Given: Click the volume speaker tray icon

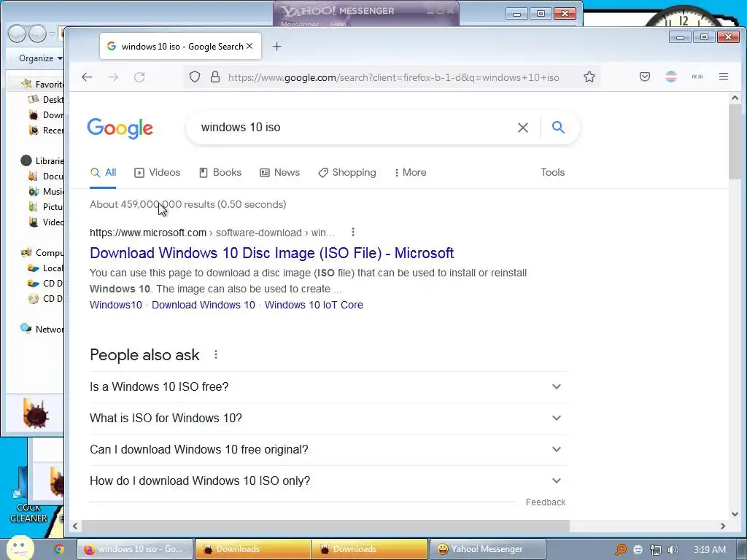Looking at the screenshot, I should pyautogui.click(x=673, y=550).
